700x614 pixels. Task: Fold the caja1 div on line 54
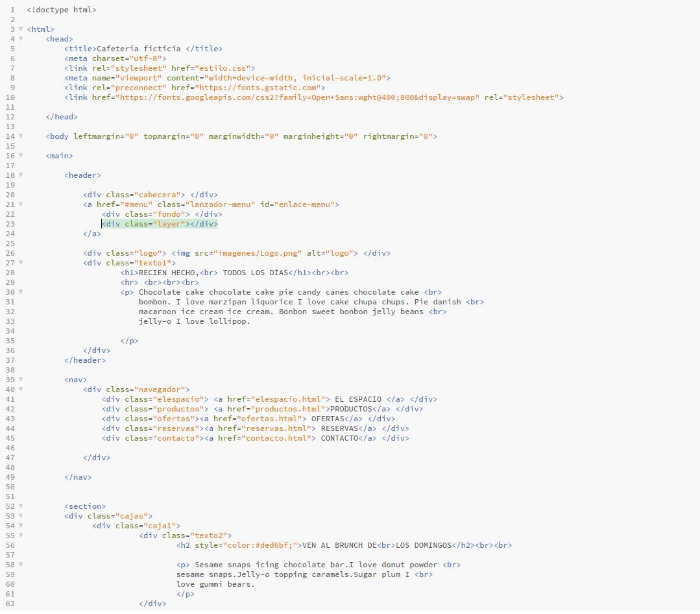(21, 526)
